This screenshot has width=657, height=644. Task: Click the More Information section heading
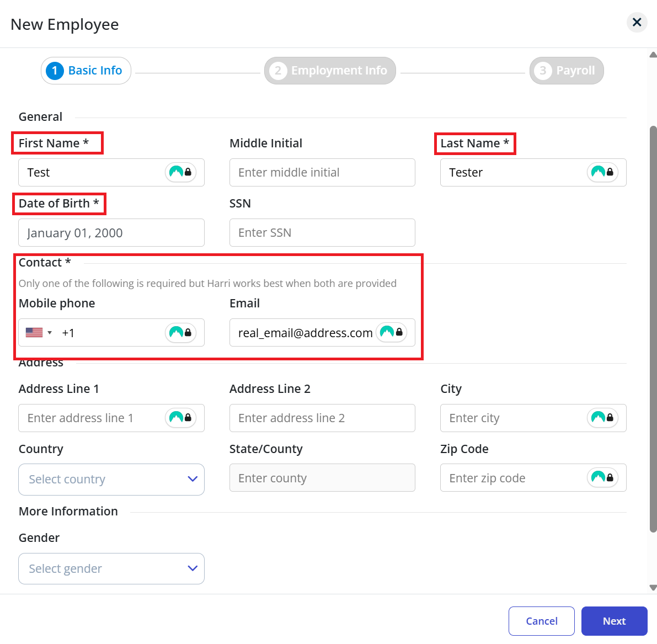click(68, 511)
